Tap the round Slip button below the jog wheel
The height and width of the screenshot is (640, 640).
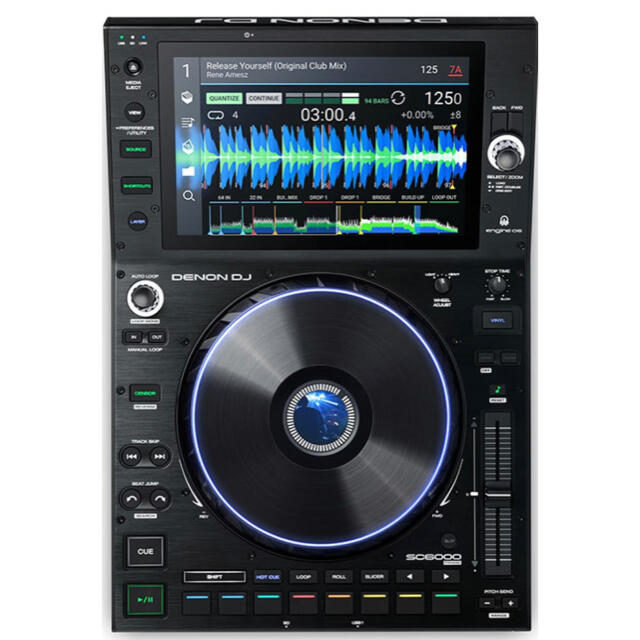pos(449,540)
